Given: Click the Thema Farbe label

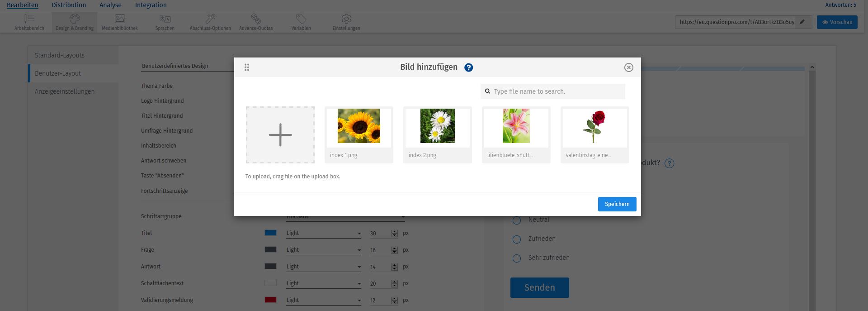Looking at the screenshot, I should tap(157, 86).
